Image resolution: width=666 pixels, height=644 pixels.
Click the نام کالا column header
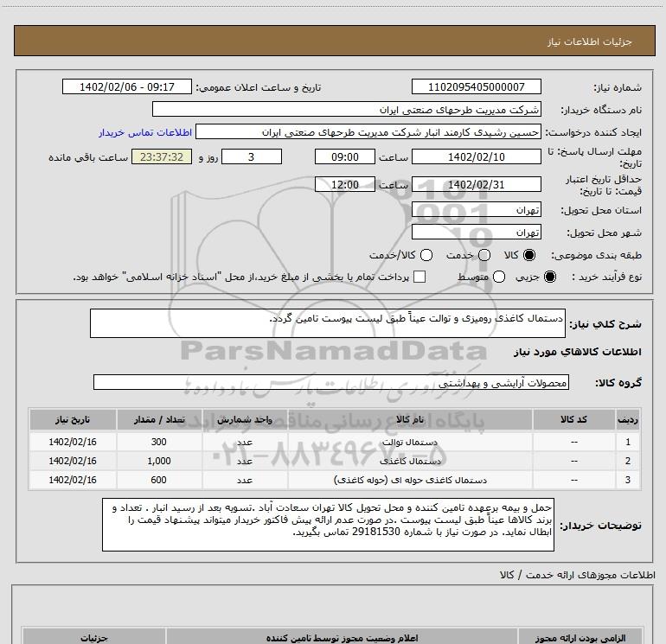pyautogui.click(x=410, y=419)
